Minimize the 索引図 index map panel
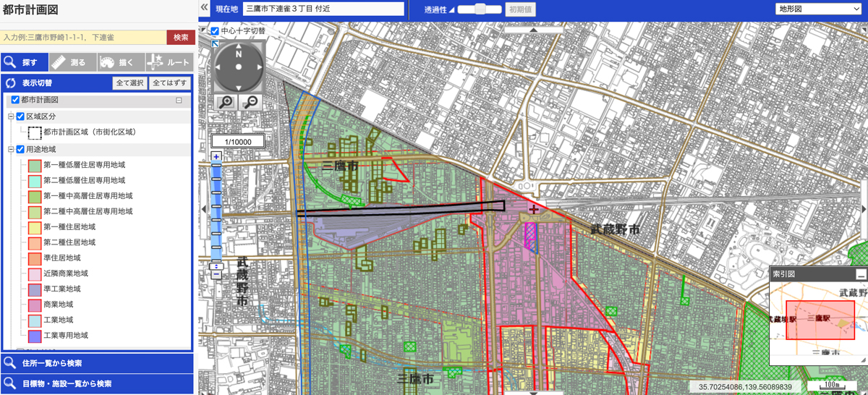 click(860, 275)
